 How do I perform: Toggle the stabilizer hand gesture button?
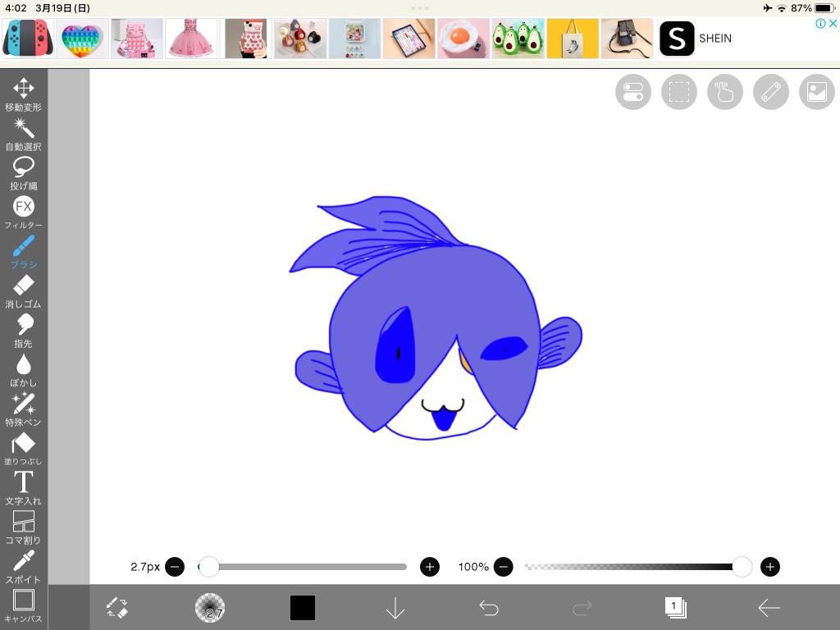(x=724, y=92)
